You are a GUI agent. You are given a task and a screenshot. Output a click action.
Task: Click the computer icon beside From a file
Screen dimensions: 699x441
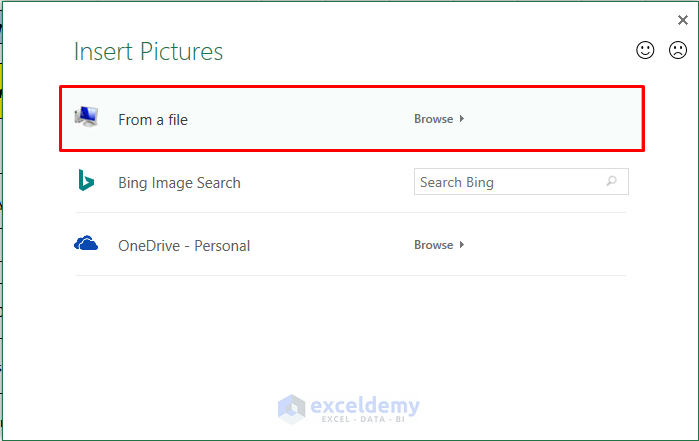[x=86, y=117]
